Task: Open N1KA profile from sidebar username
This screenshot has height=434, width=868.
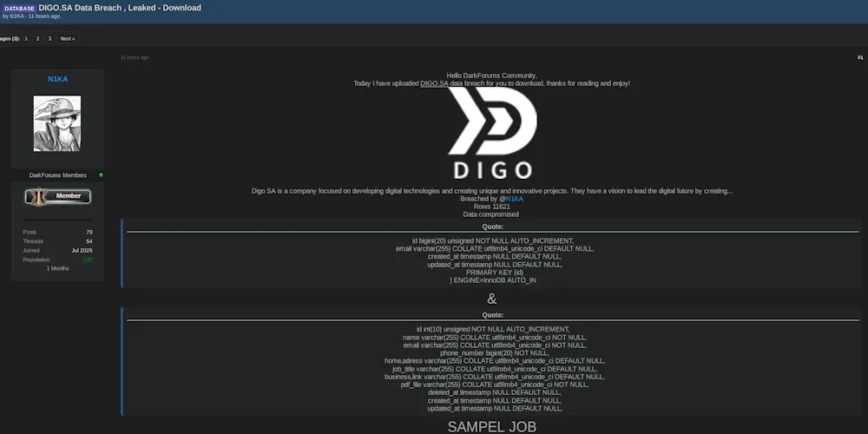Action: tap(57, 79)
